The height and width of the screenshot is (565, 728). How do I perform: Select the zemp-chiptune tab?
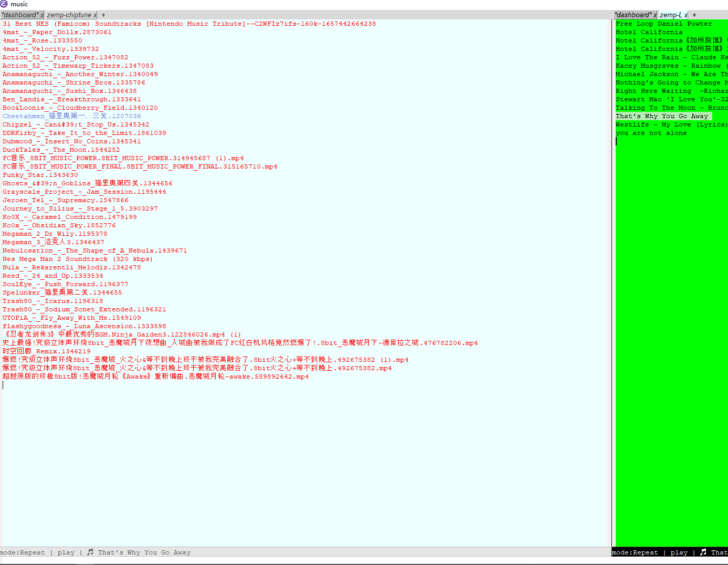69,15
